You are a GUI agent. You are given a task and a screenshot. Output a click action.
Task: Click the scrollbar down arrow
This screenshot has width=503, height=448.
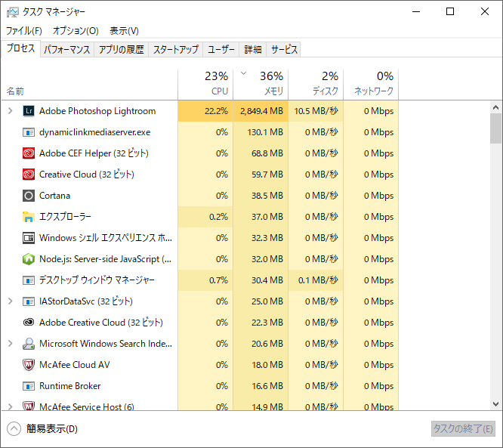pyautogui.click(x=496, y=404)
